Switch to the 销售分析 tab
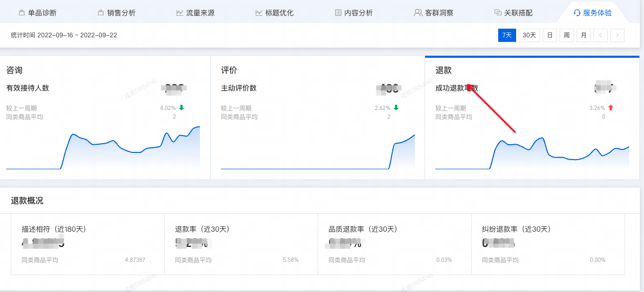Viewport: 644px width, 292px height. pyautogui.click(x=117, y=13)
